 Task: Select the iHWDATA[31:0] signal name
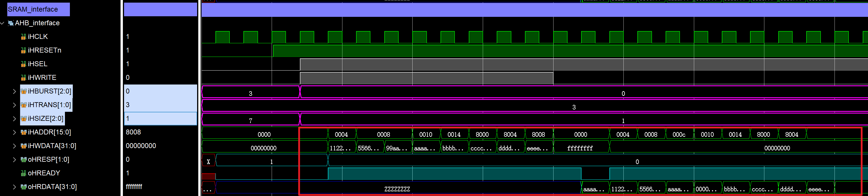click(52, 146)
